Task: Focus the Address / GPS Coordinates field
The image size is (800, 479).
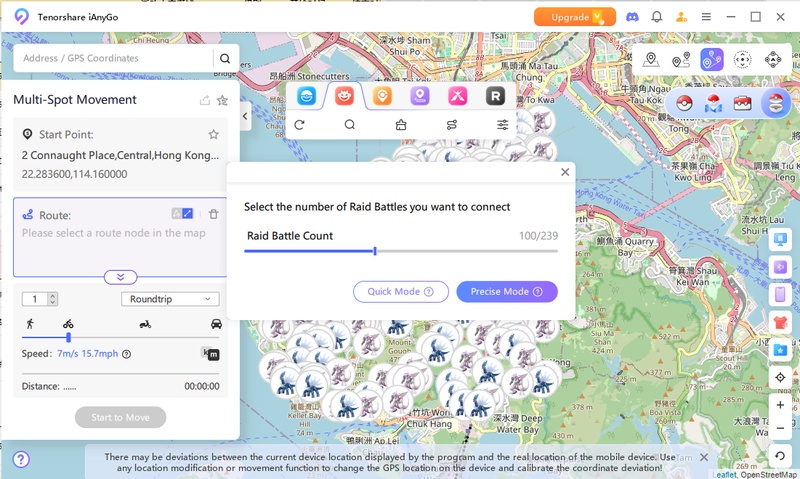Action: 113,58
